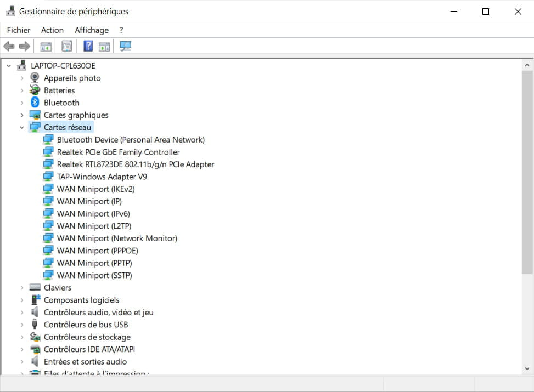Click the Entrées et sorties audio icon
This screenshot has width=534, height=392.
coord(35,361)
